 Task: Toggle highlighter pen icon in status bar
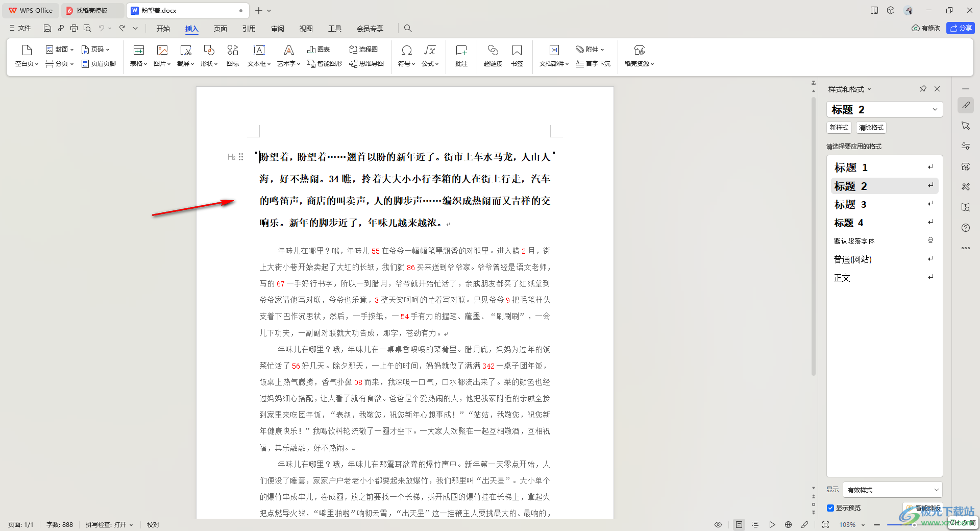[x=804, y=524]
